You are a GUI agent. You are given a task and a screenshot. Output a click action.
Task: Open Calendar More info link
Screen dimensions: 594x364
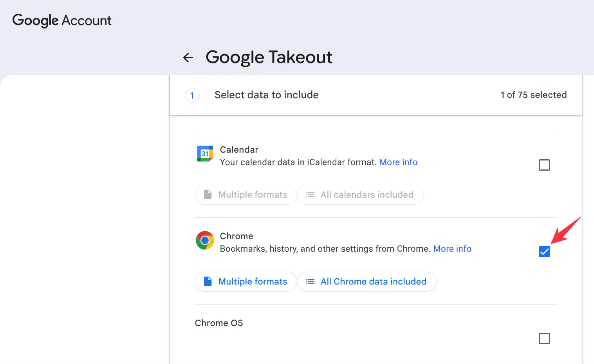398,162
